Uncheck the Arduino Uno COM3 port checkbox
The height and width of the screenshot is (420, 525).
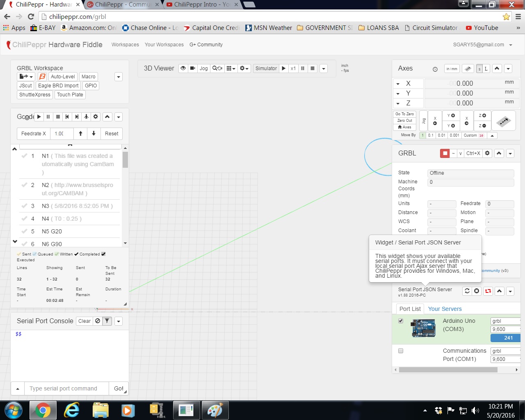tap(401, 321)
